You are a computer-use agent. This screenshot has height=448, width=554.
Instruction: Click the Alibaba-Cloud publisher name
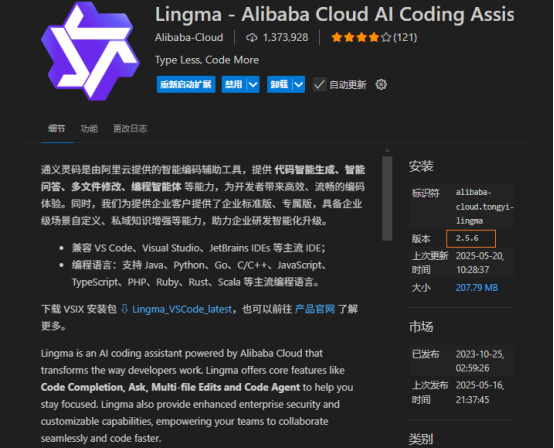click(x=189, y=37)
